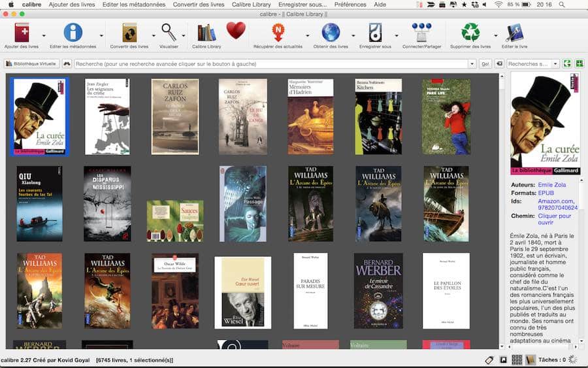Click the Cliquer pour ouvrir path link
588x368 pixels.
click(554, 219)
